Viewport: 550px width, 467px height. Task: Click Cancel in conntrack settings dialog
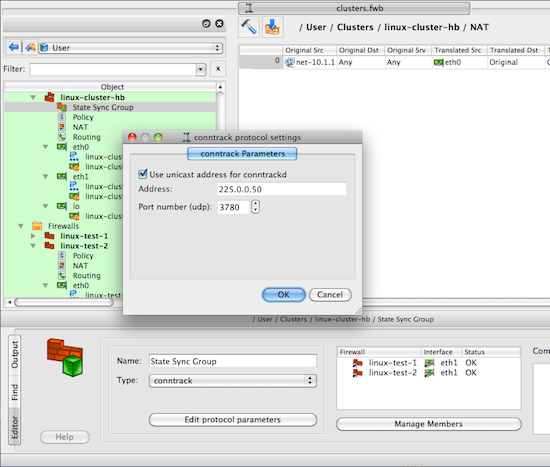click(330, 295)
